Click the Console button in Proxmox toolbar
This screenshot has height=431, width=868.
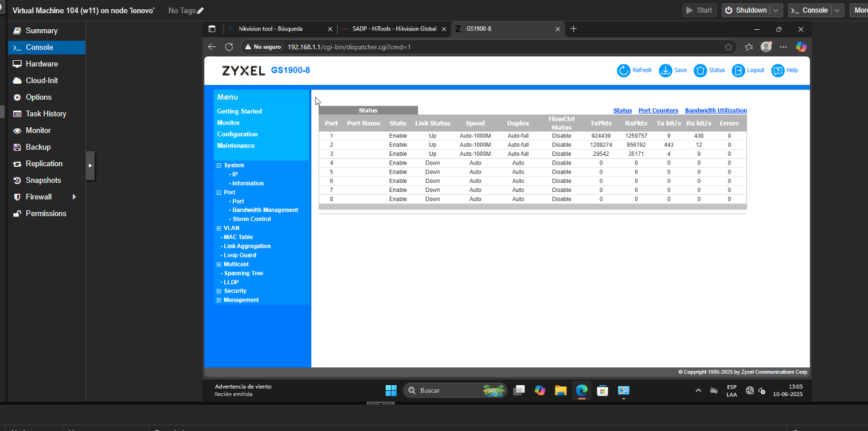tap(810, 10)
